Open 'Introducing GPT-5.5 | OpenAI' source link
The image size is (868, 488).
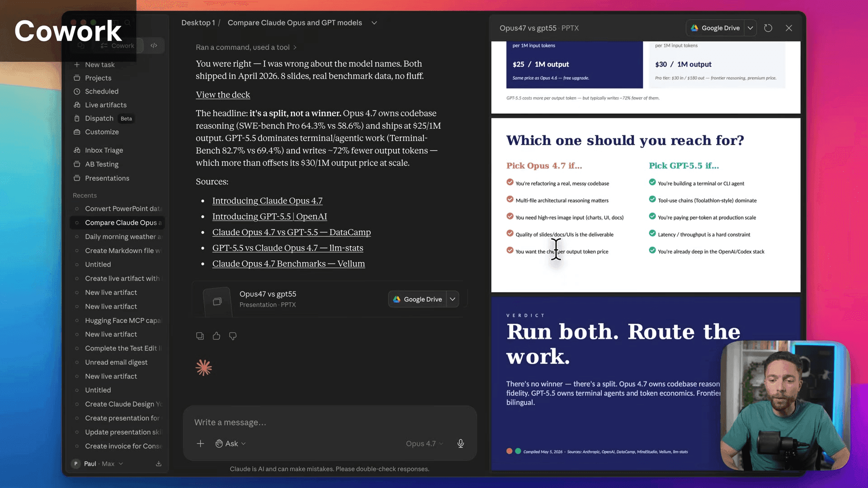point(270,216)
